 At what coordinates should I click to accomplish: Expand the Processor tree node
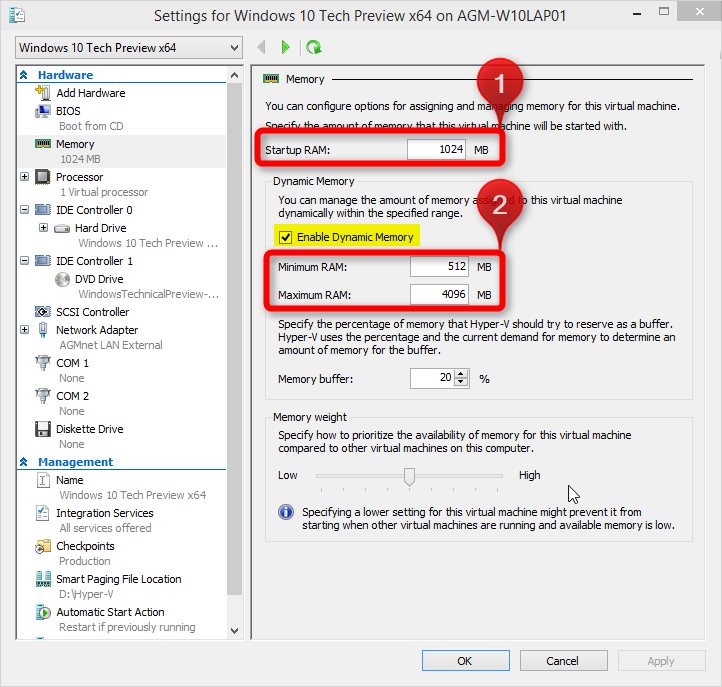[25, 177]
